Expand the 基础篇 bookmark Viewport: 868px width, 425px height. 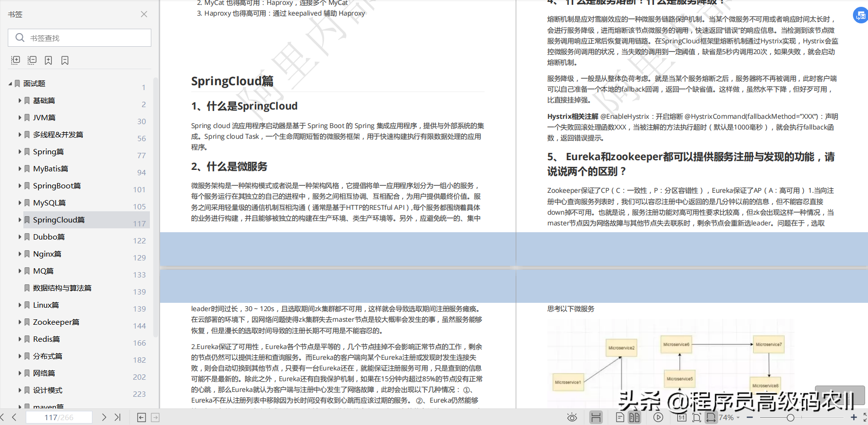click(x=20, y=100)
